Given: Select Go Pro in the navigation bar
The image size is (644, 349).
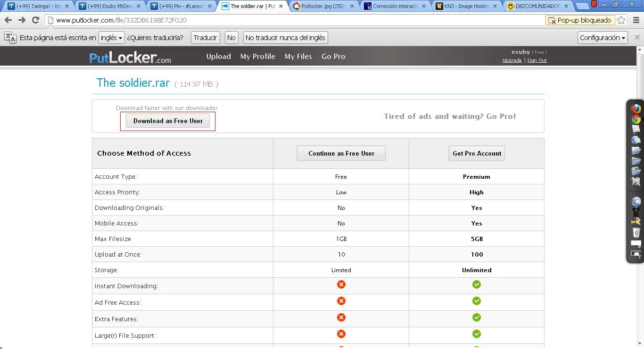Looking at the screenshot, I should pos(333,57).
